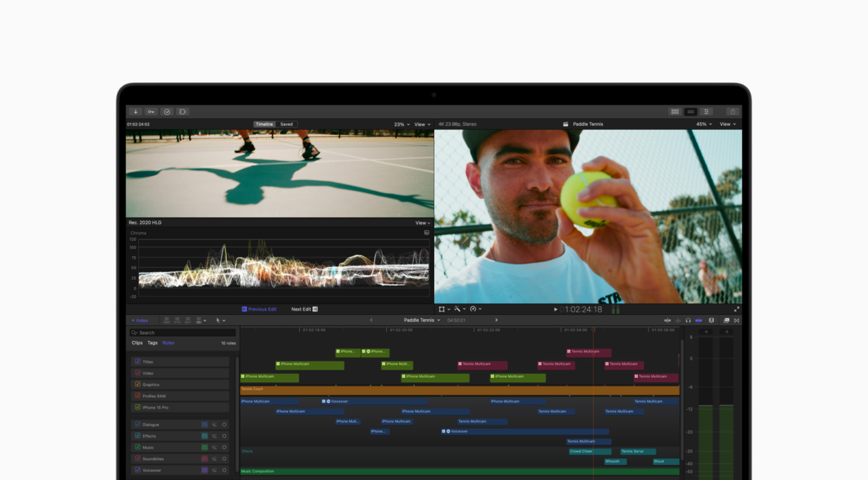This screenshot has width=868, height=480.
Task: Expand the View menu above the scopes
Action: tap(423, 223)
